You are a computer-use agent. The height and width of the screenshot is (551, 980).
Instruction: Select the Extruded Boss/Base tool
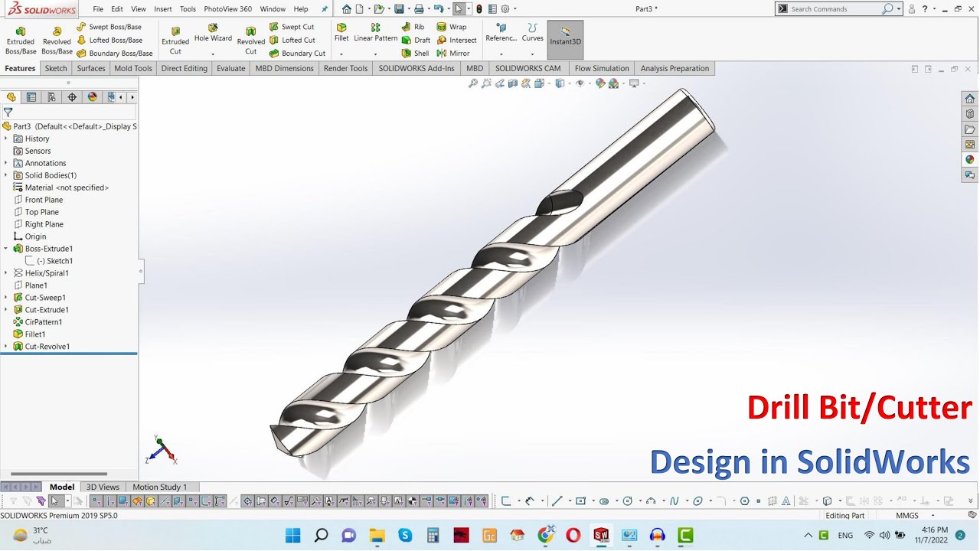click(x=21, y=41)
